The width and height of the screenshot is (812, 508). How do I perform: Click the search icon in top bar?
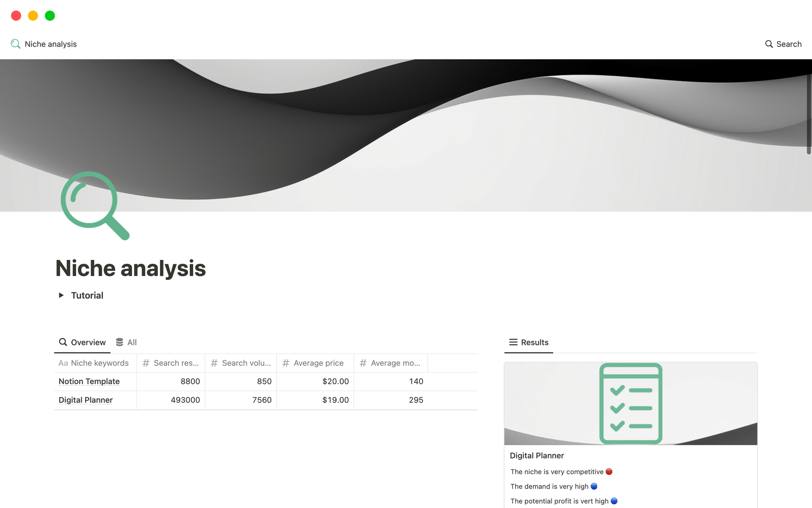(x=769, y=43)
